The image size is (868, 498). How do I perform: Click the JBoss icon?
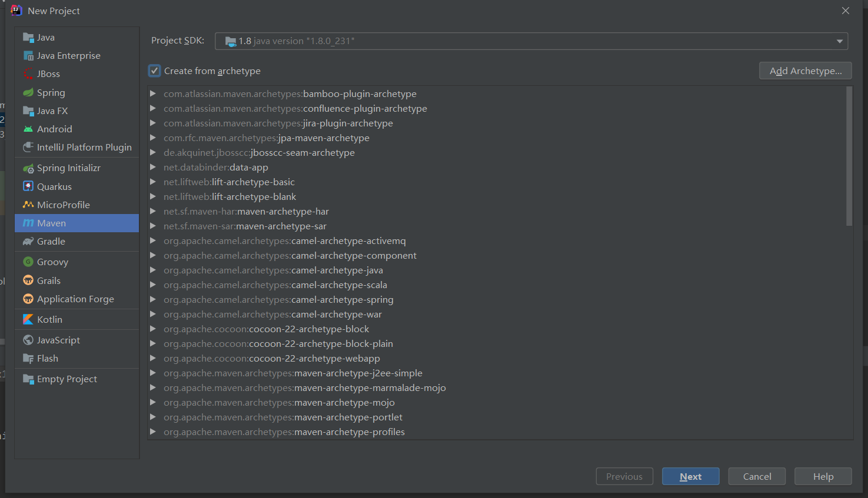click(28, 74)
